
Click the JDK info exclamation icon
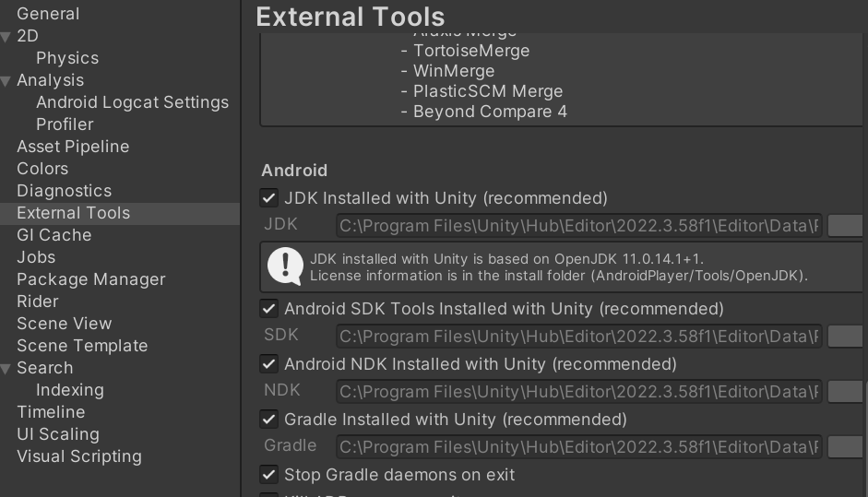pyautogui.click(x=285, y=266)
